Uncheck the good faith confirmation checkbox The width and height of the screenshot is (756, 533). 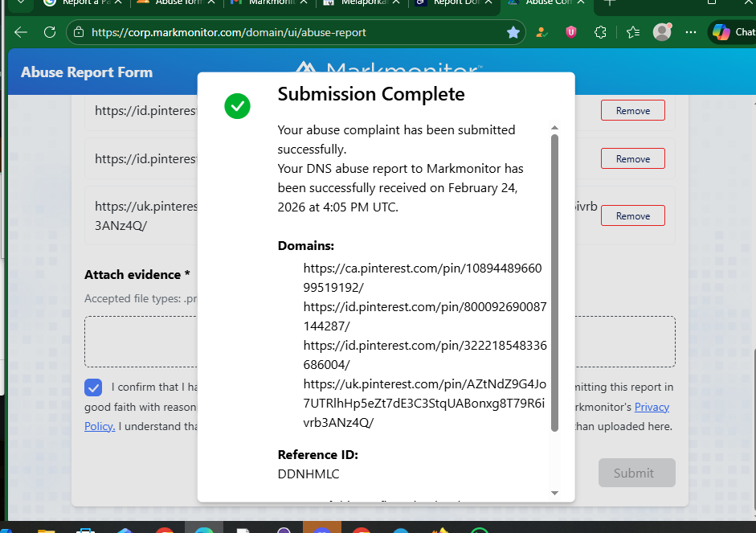(x=93, y=387)
